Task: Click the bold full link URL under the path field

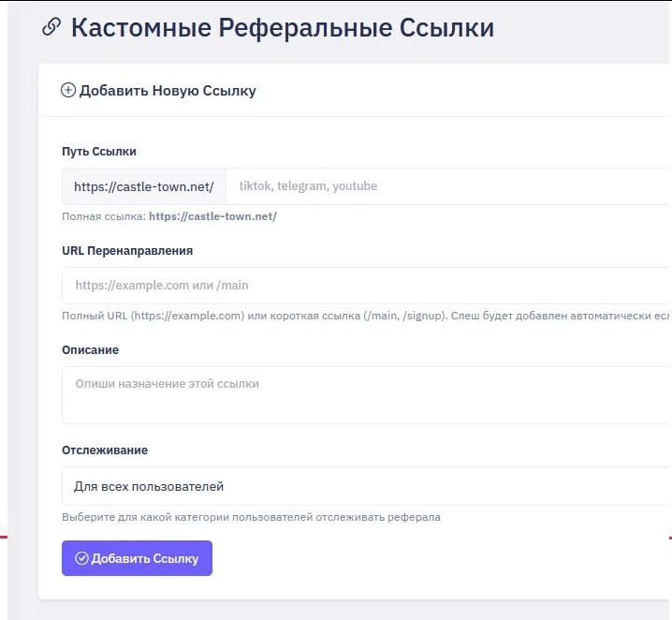Action: tap(212, 216)
